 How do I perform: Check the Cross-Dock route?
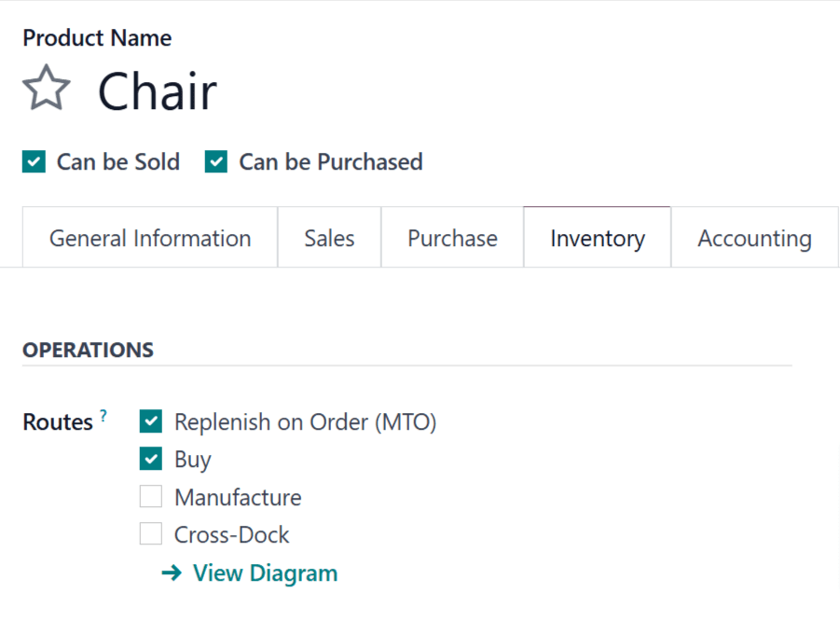point(151,533)
